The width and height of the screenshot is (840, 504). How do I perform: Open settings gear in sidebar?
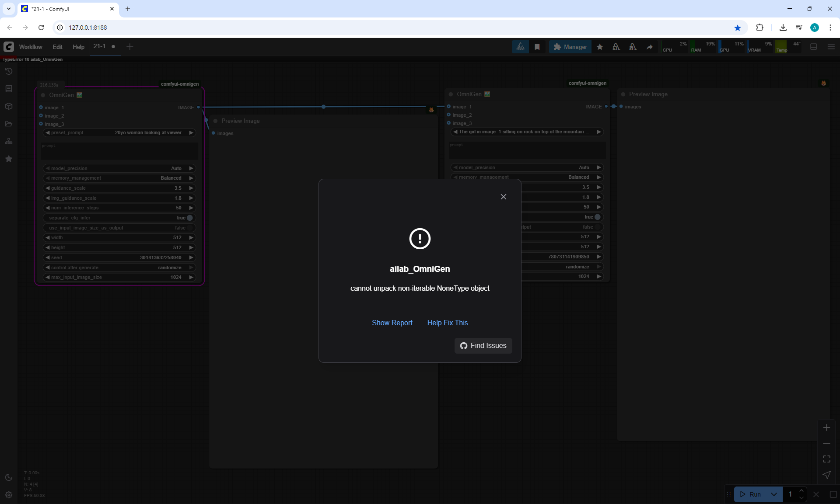click(x=9, y=495)
